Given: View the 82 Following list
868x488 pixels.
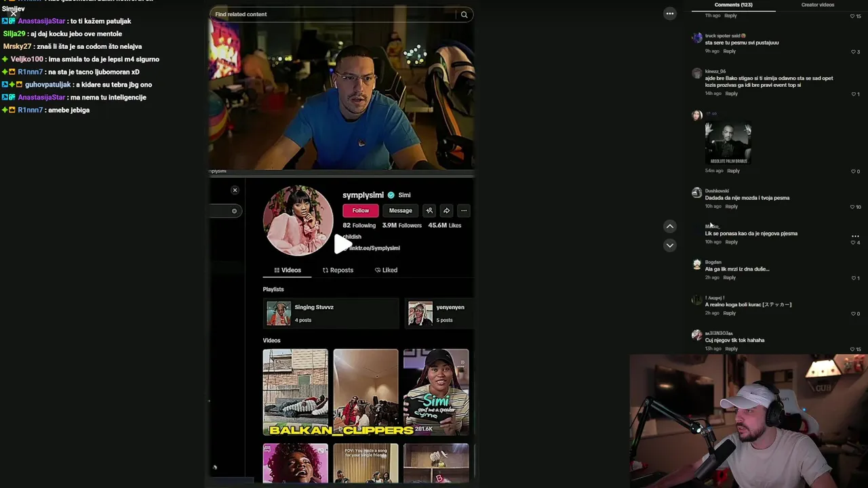Looking at the screenshot, I should pos(359,226).
